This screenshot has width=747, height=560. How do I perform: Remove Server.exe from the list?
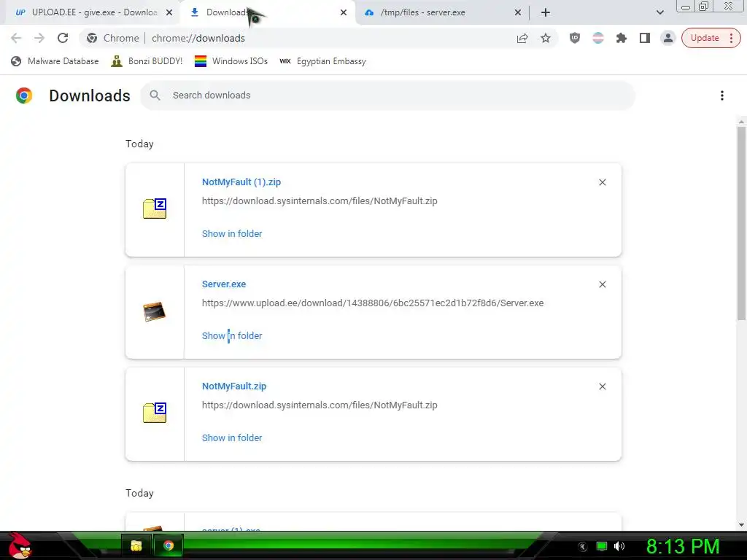click(x=602, y=284)
